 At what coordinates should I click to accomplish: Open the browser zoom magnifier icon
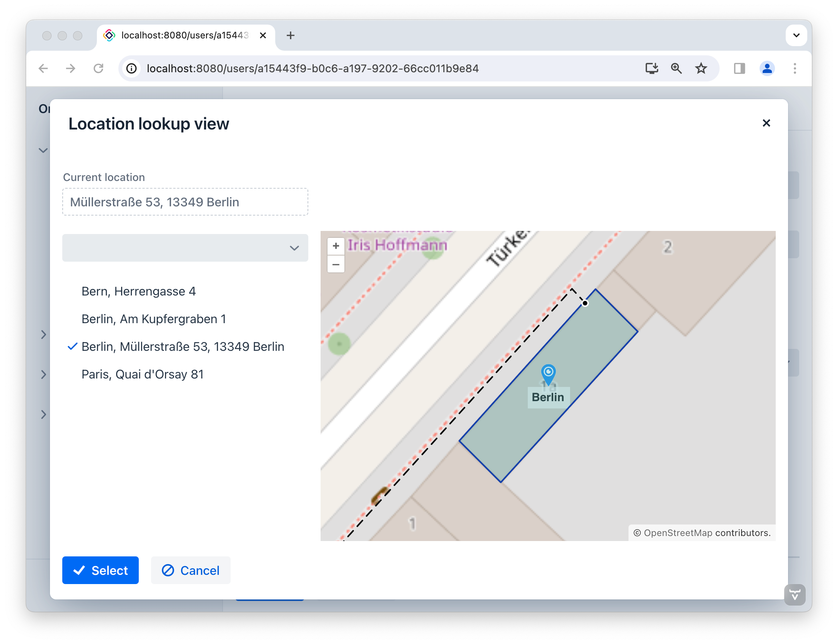point(676,68)
